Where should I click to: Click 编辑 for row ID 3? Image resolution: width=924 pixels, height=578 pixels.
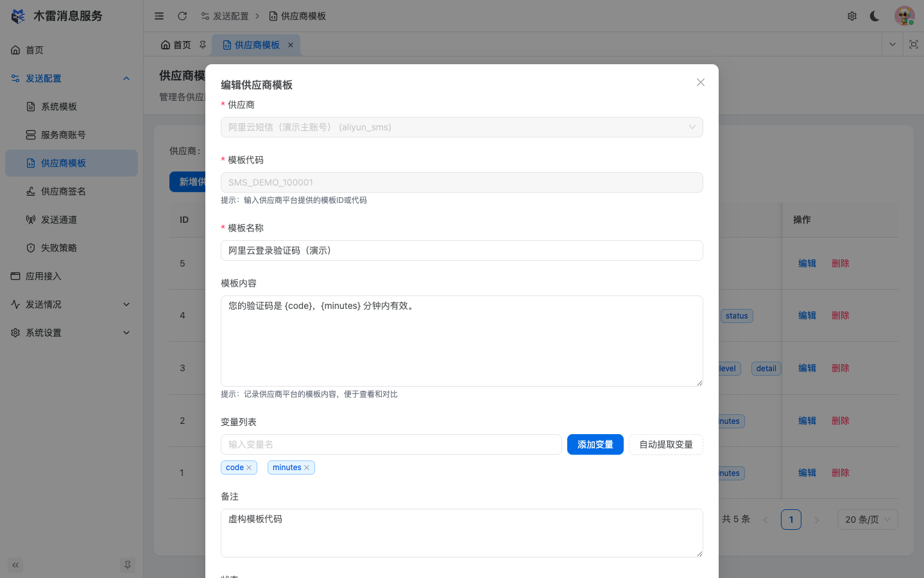[807, 368]
